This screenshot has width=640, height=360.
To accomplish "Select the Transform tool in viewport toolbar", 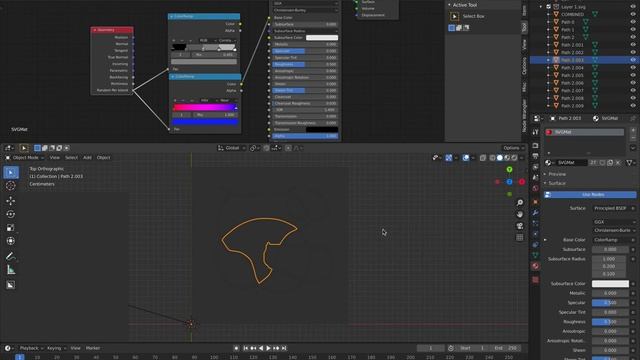I will pos(11,241).
